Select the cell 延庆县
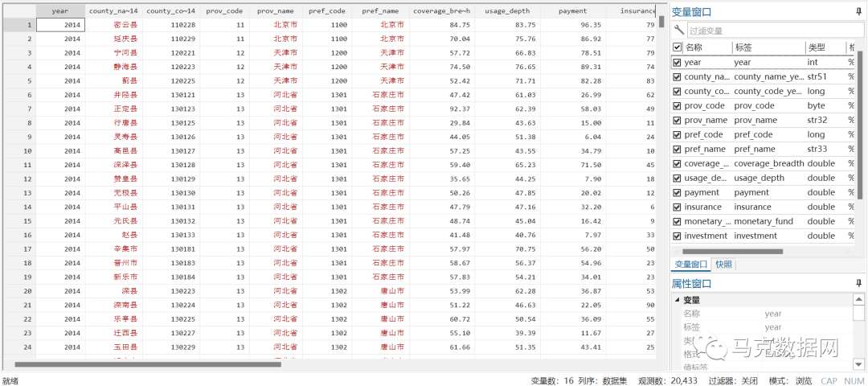868x386 pixels. click(x=113, y=39)
